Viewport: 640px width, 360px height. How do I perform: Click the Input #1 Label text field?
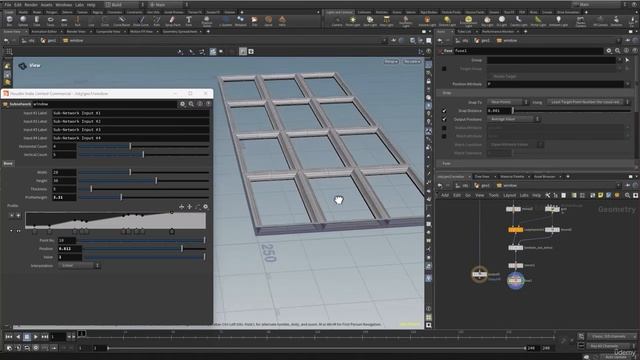click(131, 113)
